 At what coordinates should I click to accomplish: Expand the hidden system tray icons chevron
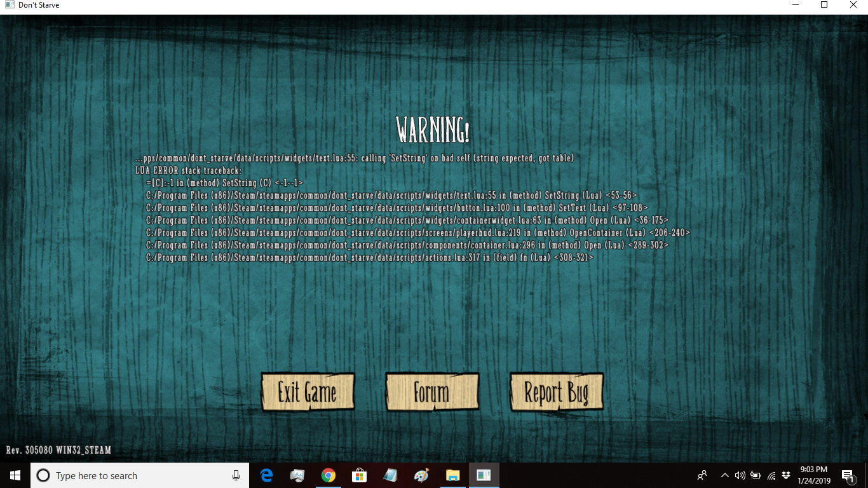coord(724,475)
